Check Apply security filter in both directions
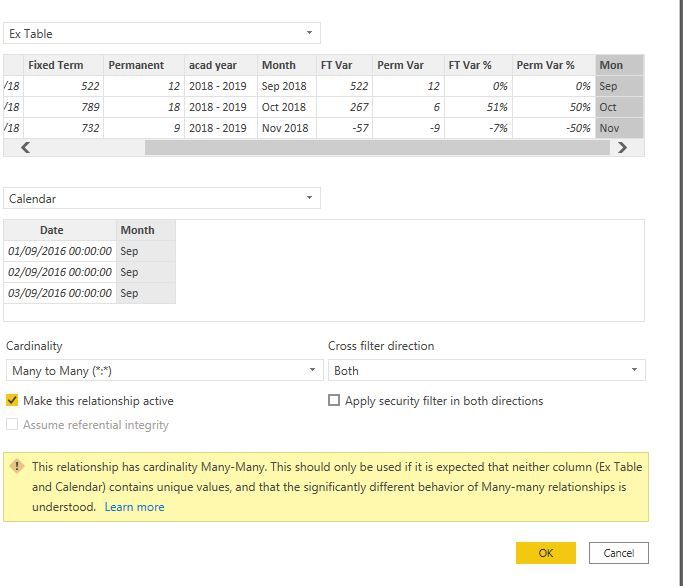 [x=334, y=400]
